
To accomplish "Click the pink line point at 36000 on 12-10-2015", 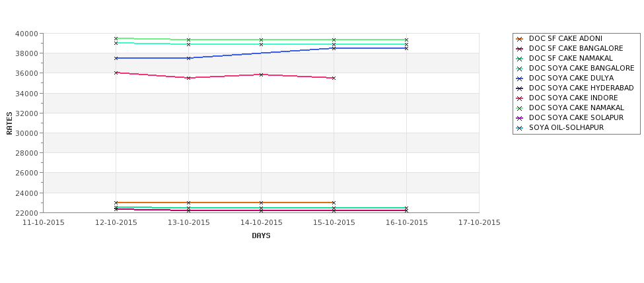I will pos(116,73).
